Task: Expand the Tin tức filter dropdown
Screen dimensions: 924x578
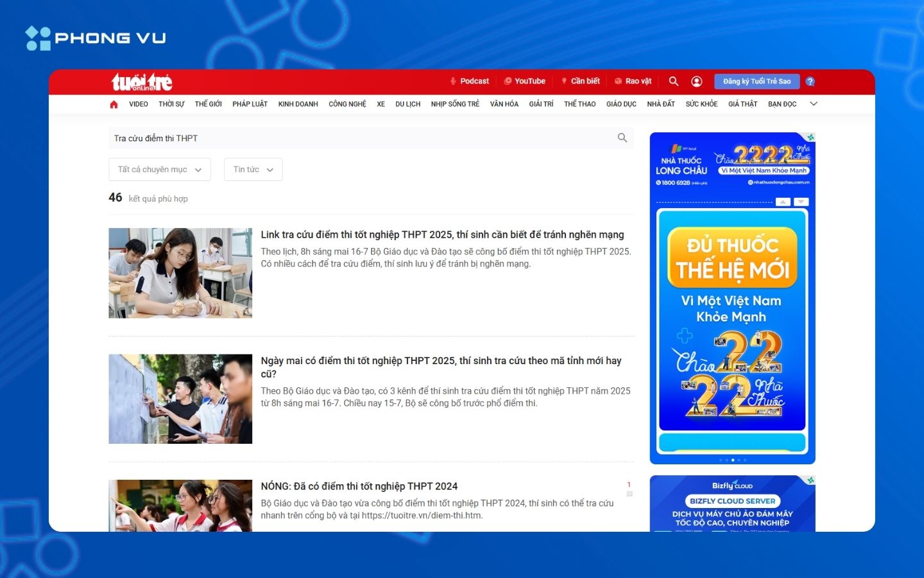Action: [x=252, y=169]
